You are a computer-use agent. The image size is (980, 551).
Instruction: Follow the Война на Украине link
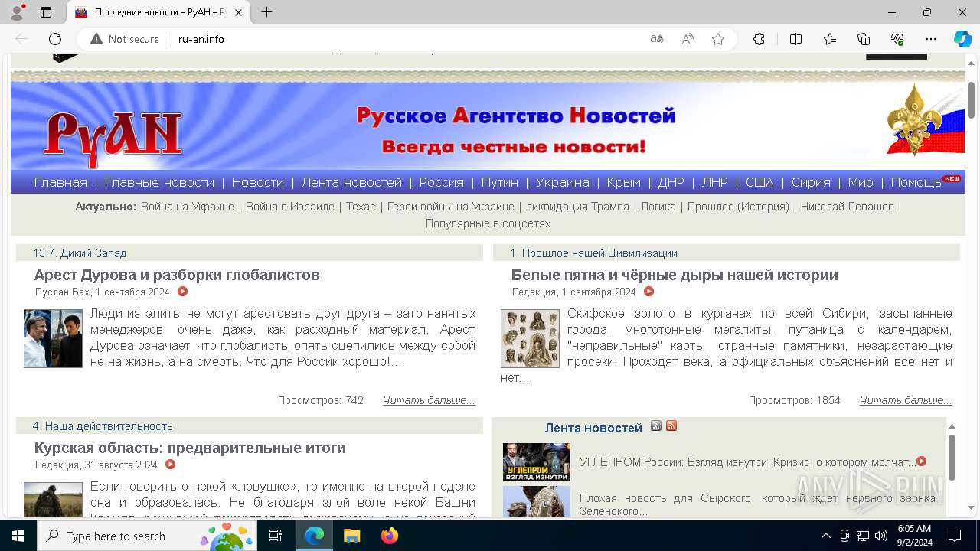click(188, 207)
